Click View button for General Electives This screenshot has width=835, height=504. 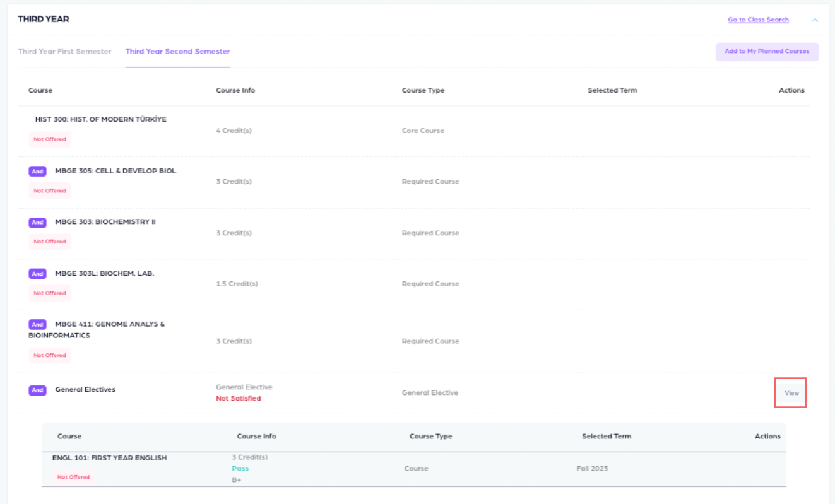tap(791, 393)
